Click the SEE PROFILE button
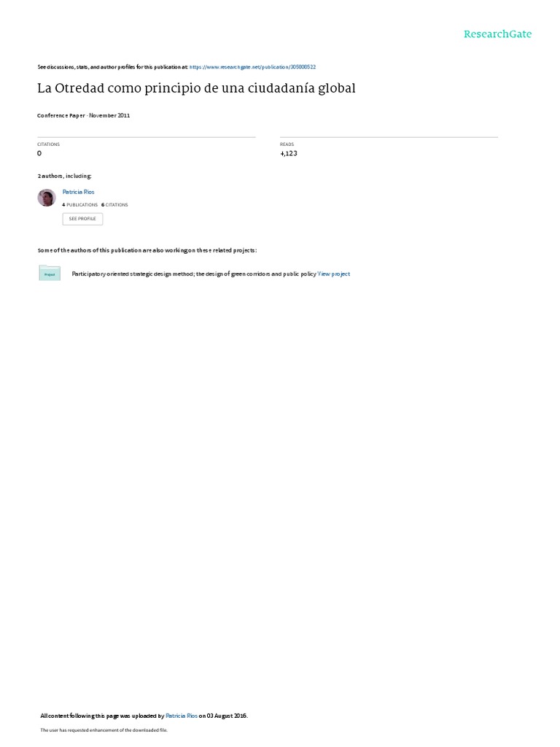The height and width of the screenshot is (747, 560). pyautogui.click(x=82, y=219)
